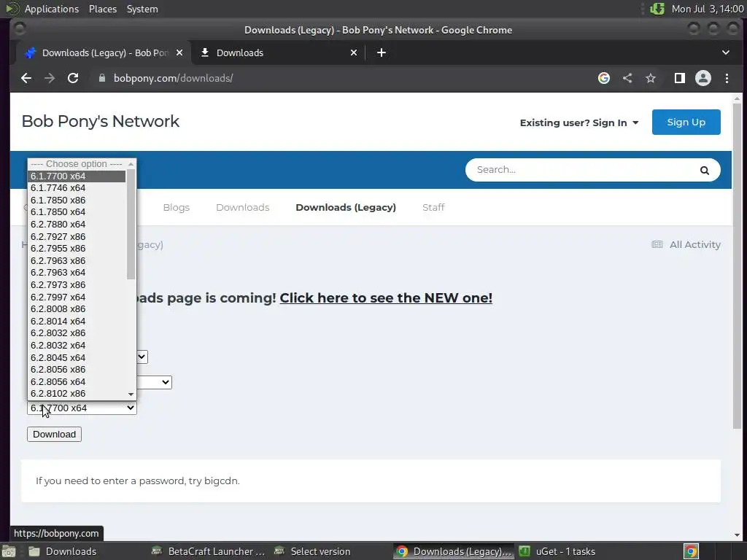Open a new tab with plus icon
Image resolution: width=747 pixels, height=560 pixels.
(381, 52)
